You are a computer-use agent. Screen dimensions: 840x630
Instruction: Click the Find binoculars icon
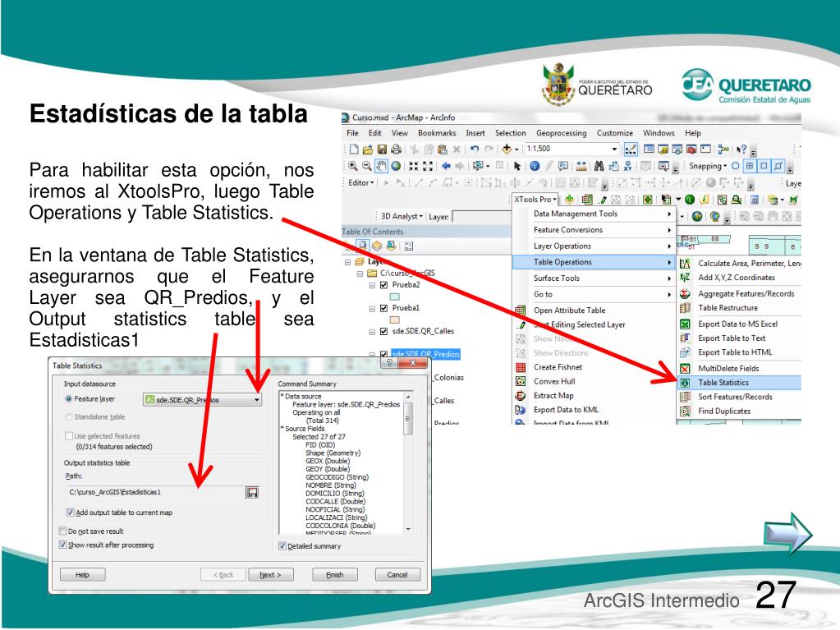tap(599, 166)
